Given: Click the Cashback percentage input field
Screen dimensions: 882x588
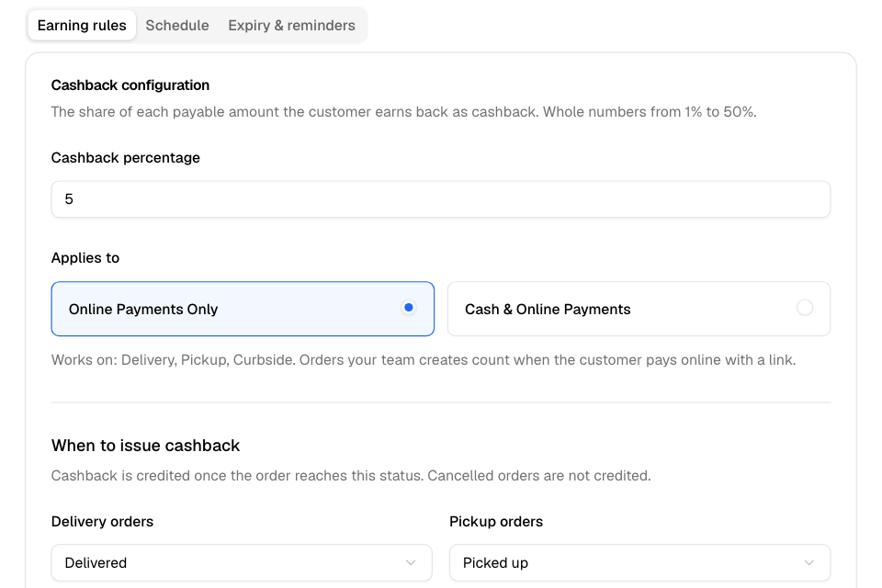Looking at the screenshot, I should click(440, 199).
